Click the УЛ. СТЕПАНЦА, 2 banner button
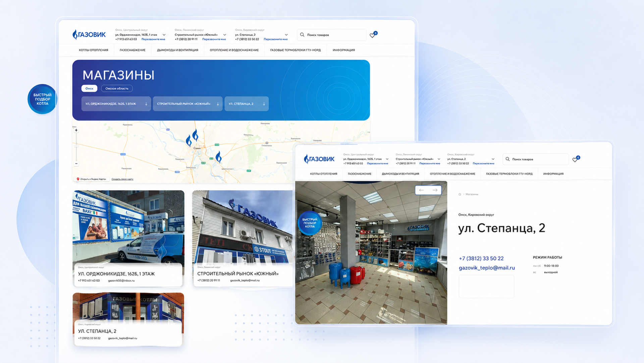Screen dimensions: 644x363 point(247,104)
